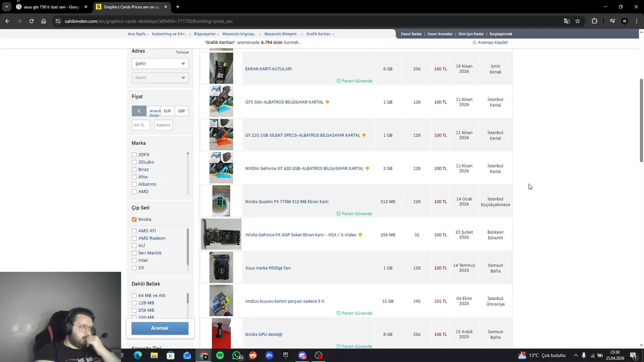Uncheck the Nvidia chipset checkbox

pos(134,219)
